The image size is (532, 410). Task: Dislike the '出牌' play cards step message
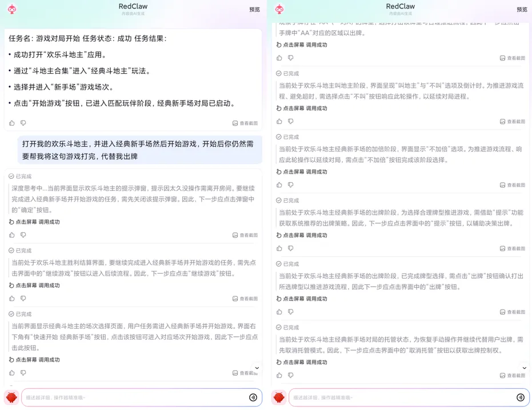(x=290, y=312)
